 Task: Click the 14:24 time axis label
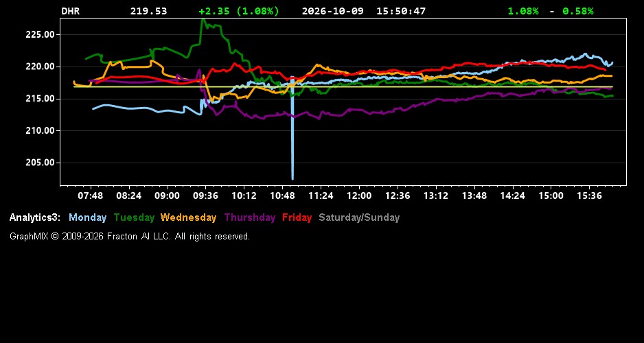tap(513, 196)
